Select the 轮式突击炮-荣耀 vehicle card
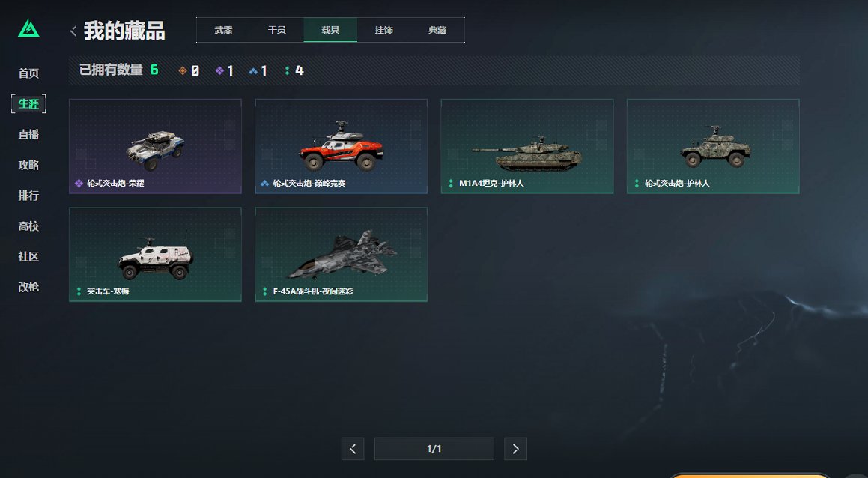 pos(155,146)
